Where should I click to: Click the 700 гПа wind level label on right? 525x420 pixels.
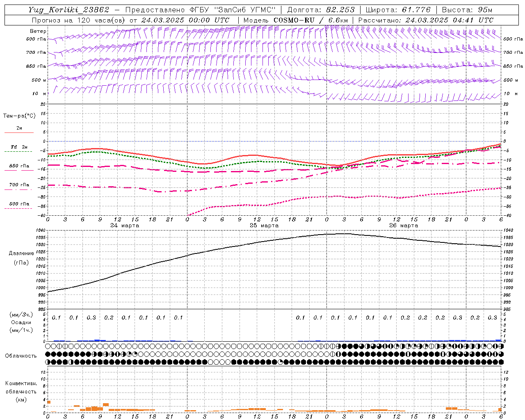coord(513,52)
